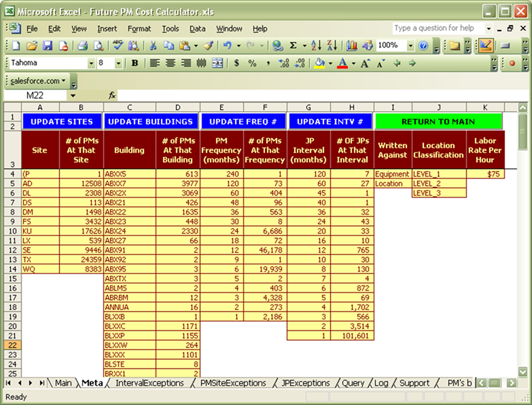
Task: Open the salesforce.com toolbar menu
Action: [37, 81]
